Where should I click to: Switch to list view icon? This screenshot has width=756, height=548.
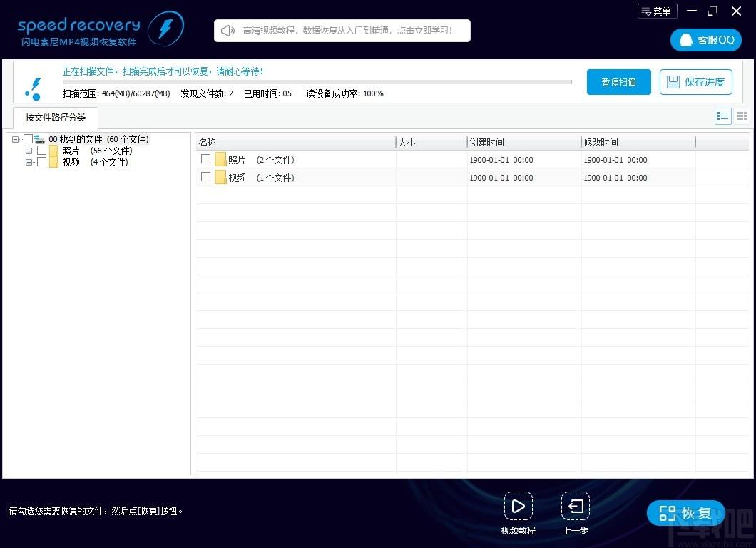[722, 116]
